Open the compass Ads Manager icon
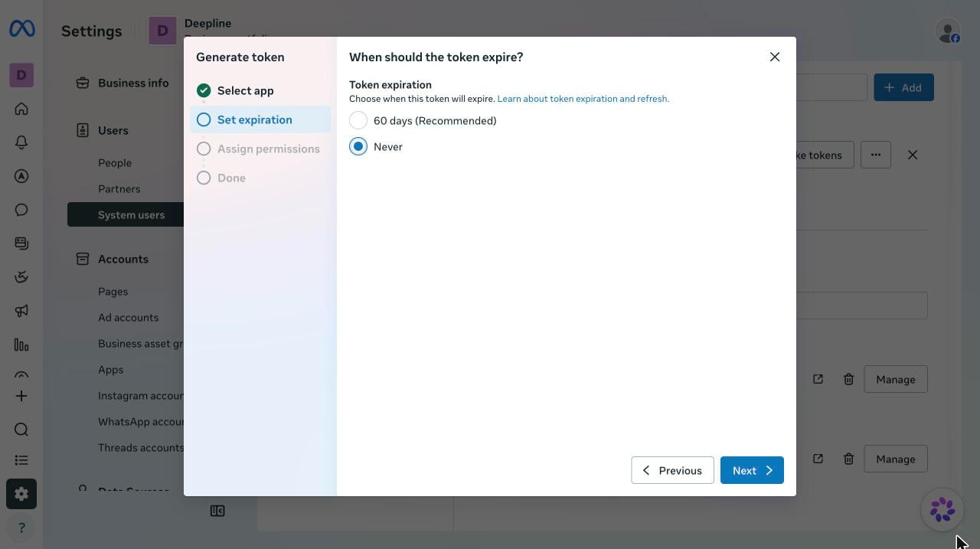The height and width of the screenshot is (549, 980). (x=21, y=176)
